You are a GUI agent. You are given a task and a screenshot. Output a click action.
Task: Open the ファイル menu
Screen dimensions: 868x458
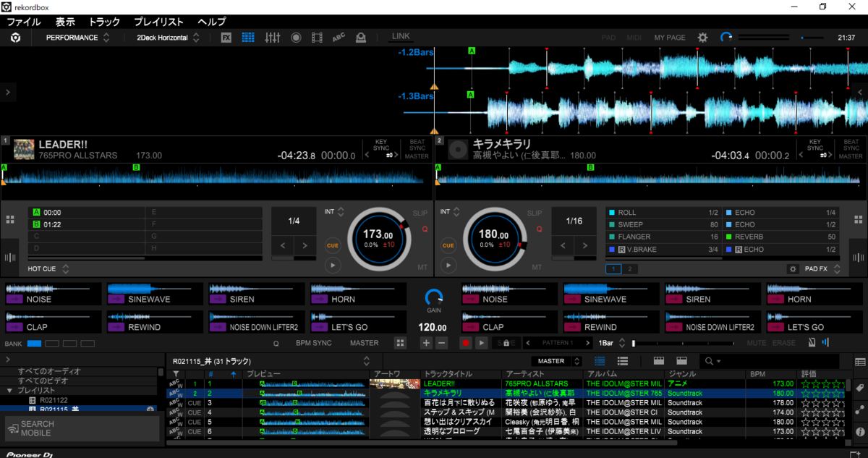(x=23, y=22)
